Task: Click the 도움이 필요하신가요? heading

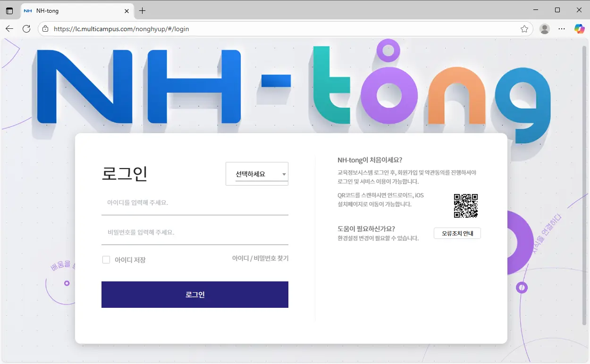Action: pyautogui.click(x=366, y=229)
